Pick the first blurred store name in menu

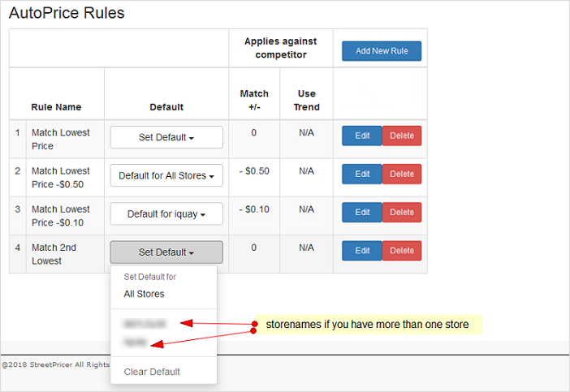[x=145, y=324]
